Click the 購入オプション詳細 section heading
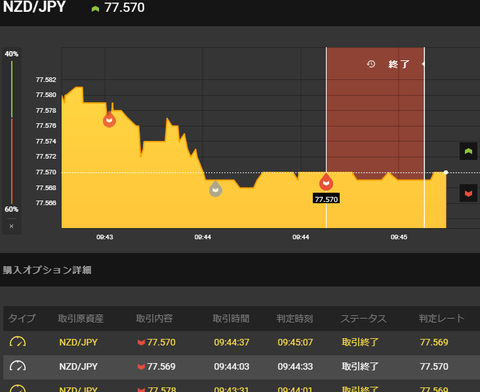 coord(47,270)
